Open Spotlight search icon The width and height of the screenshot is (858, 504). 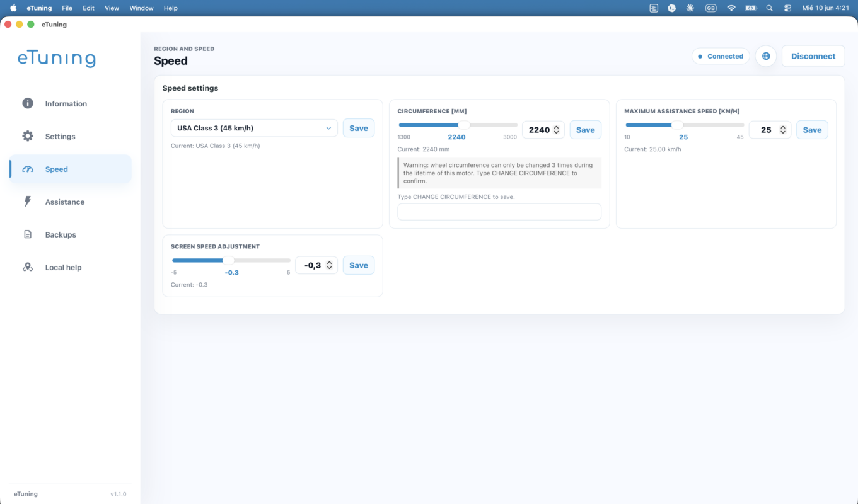(x=769, y=8)
